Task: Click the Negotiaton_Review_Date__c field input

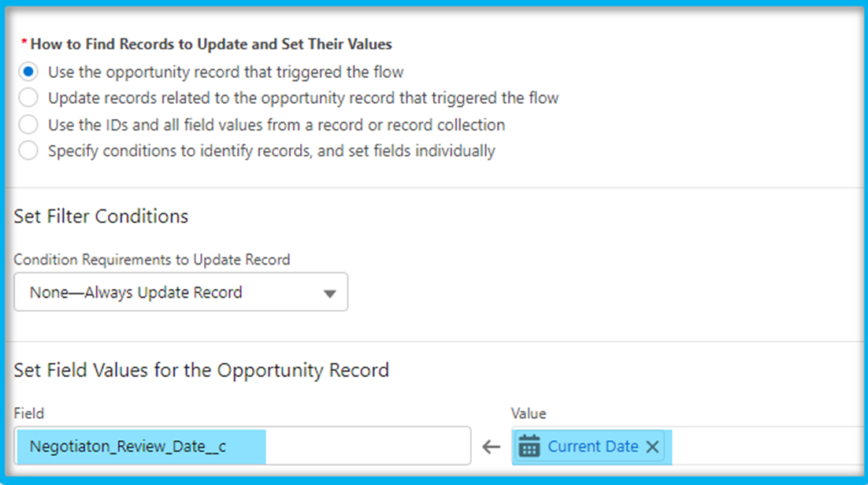Action: click(243, 446)
